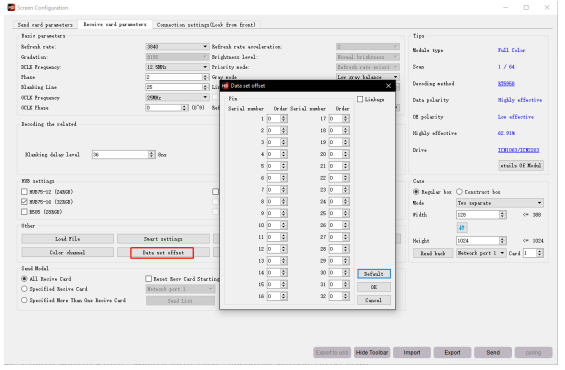The height and width of the screenshot is (370, 565).
Task: Confirm with the OK button
Action: (374, 287)
